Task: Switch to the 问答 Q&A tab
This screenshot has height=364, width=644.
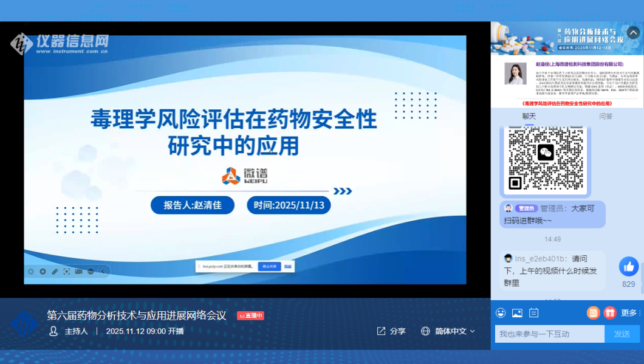Action: pos(606,116)
